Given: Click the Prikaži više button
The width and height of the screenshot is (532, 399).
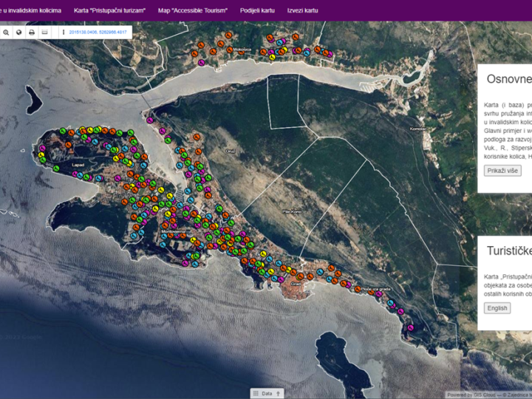Looking at the screenshot, I should point(502,171).
